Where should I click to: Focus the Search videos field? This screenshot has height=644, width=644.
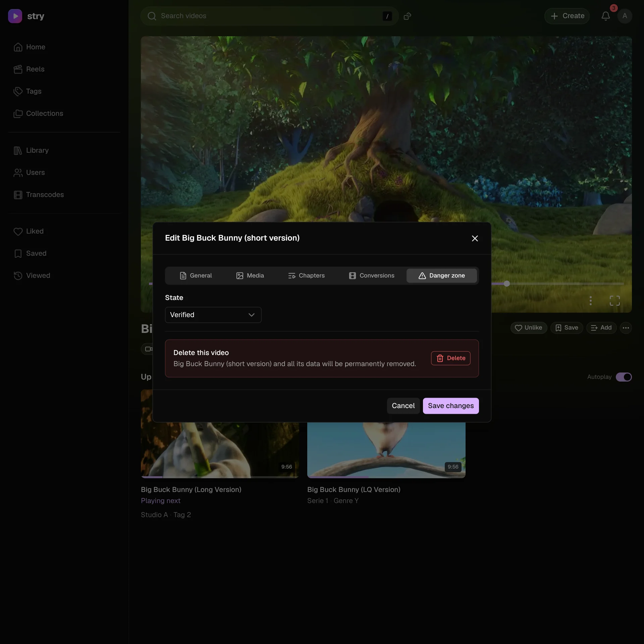coord(269,16)
